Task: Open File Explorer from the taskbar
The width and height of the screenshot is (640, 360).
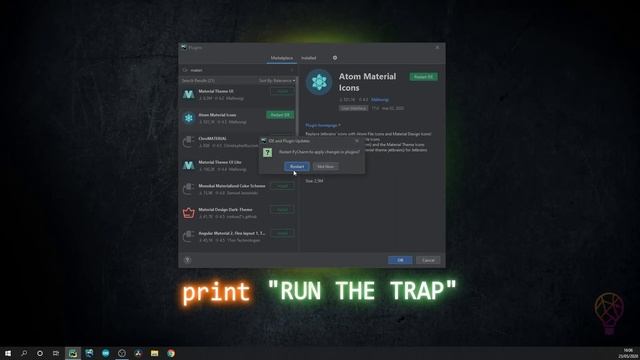Action: point(154,353)
